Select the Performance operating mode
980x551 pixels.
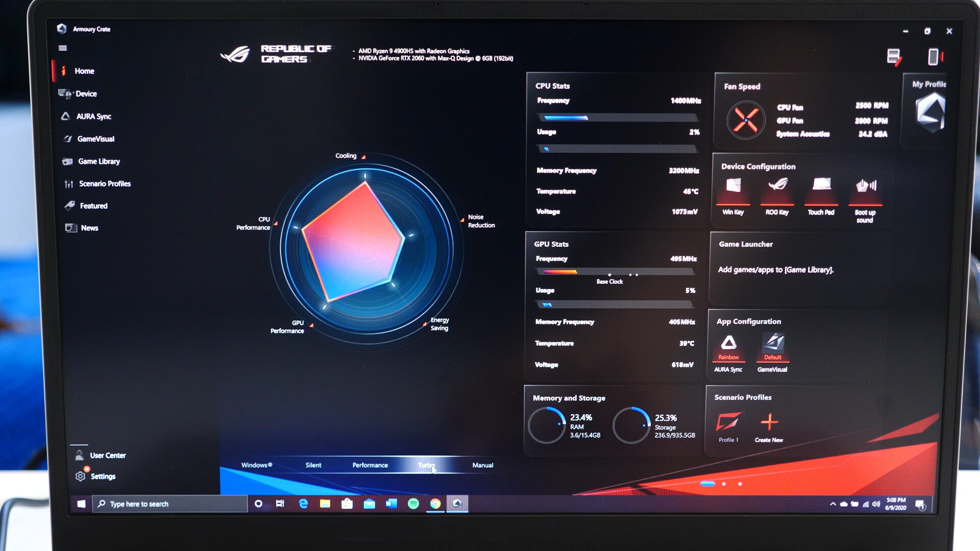coord(370,465)
